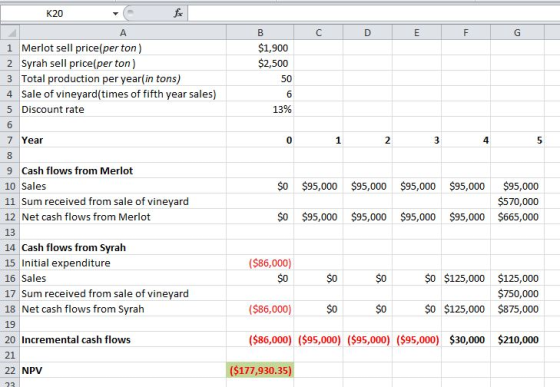This screenshot has width=560, height=387.
Task: Click the 'Cash flows from Merlot' heading cell
Action: coord(123,171)
